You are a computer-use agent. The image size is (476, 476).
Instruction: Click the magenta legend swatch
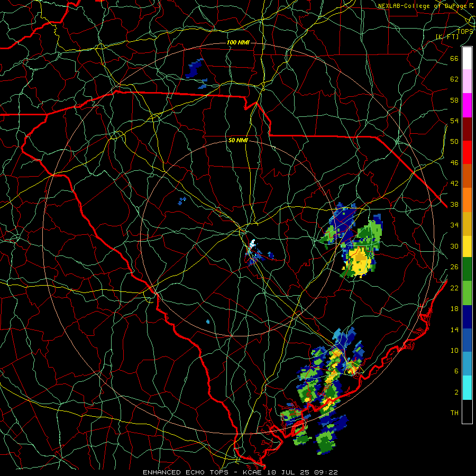pyautogui.click(x=467, y=105)
